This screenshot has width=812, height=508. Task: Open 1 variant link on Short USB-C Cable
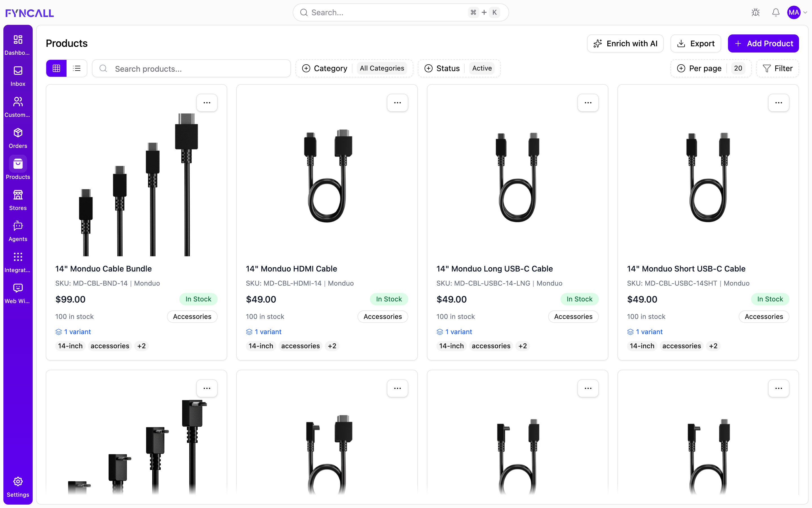[x=645, y=332]
